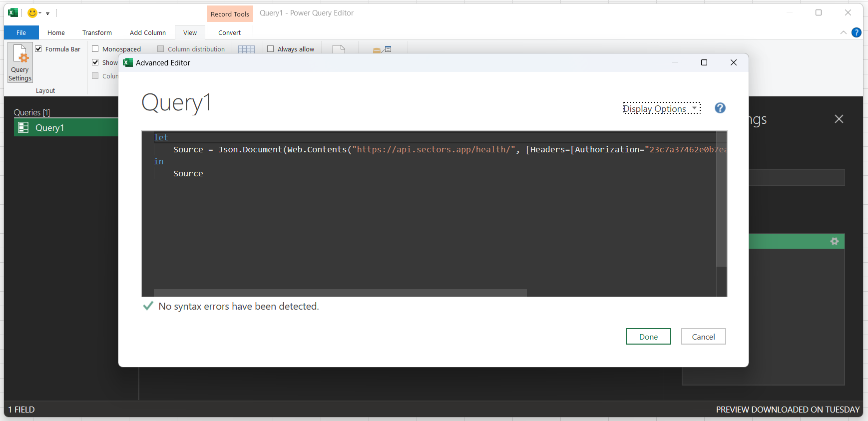
Task: Select the View ribbon tab
Action: [x=190, y=32]
